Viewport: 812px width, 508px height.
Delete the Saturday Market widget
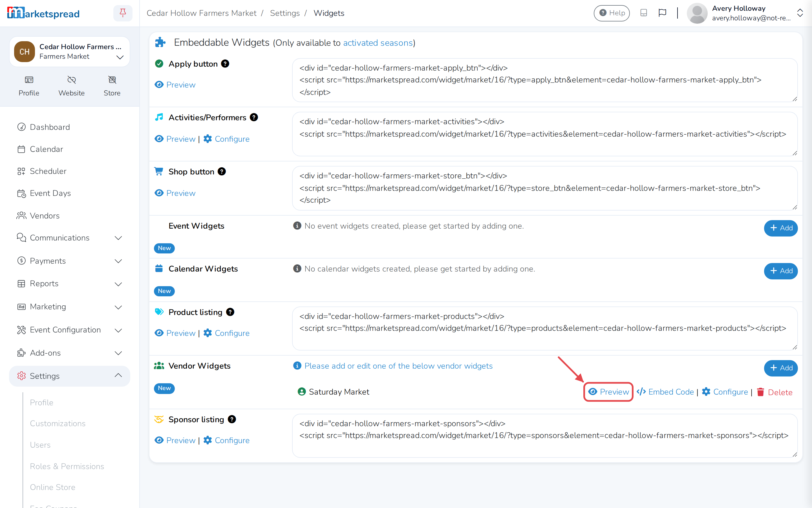[x=775, y=392]
